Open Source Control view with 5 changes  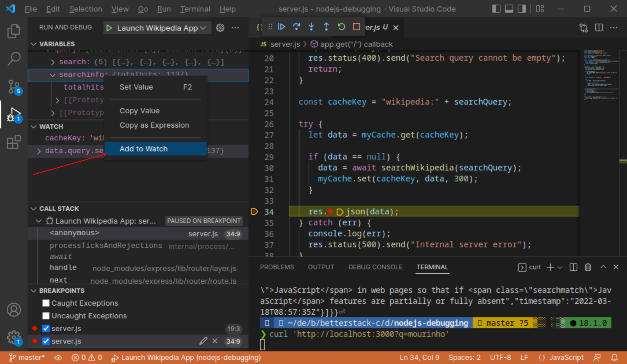(x=14, y=87)
